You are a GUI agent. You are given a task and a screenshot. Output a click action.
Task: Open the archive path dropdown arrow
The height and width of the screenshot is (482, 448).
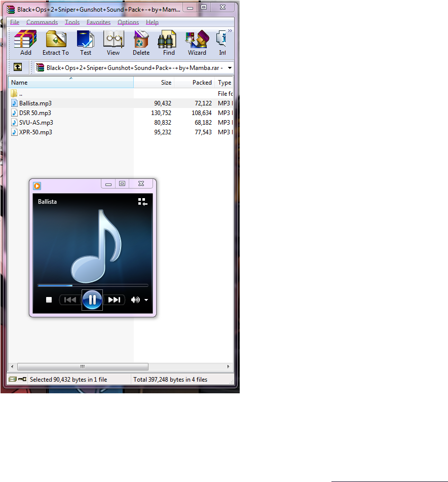(229, 67)
